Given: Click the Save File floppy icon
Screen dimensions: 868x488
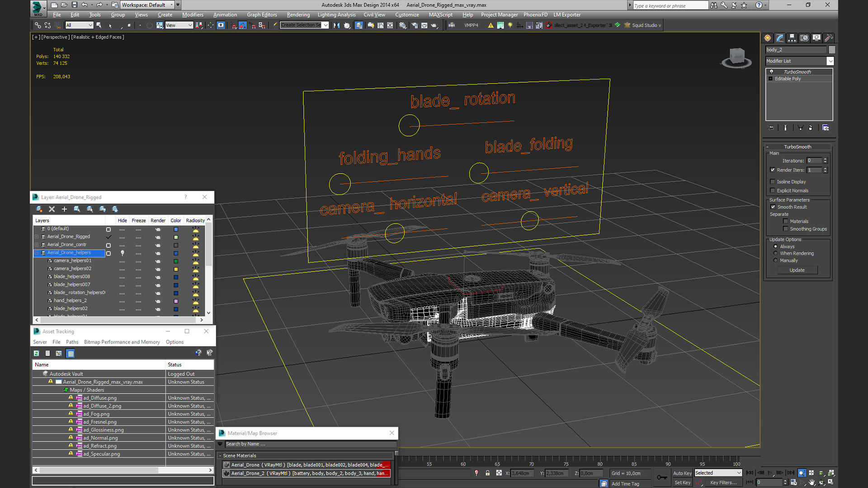Looking at the screenshot, I should (75, 5).
